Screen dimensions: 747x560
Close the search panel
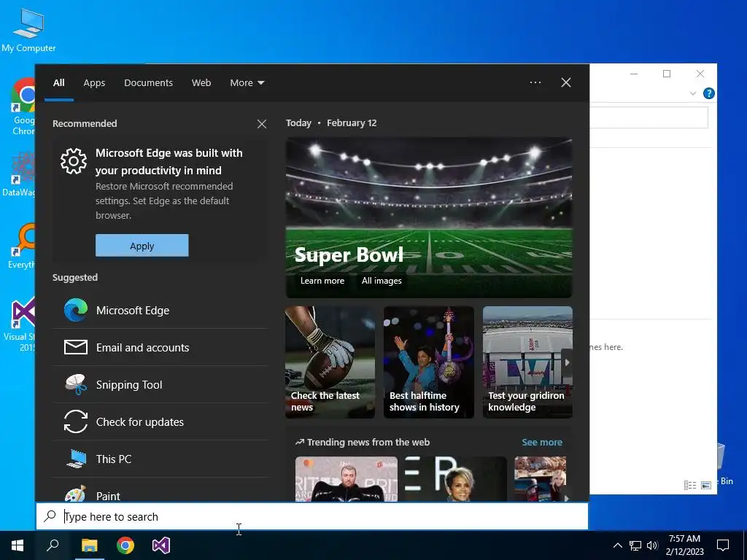click(566, 83)
